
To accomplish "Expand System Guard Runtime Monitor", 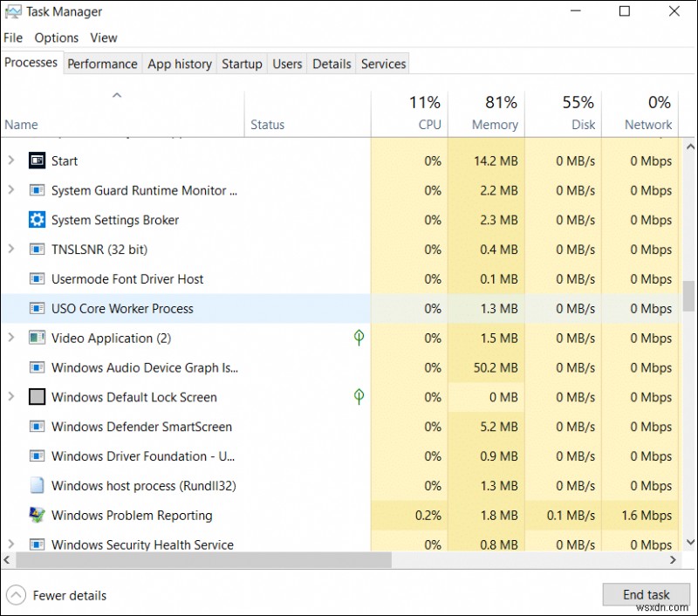I will click(x=10, y=190).
